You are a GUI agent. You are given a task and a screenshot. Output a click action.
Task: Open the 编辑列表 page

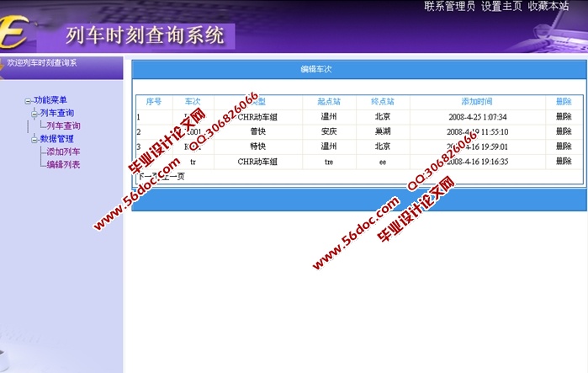[x=63, y=164]
